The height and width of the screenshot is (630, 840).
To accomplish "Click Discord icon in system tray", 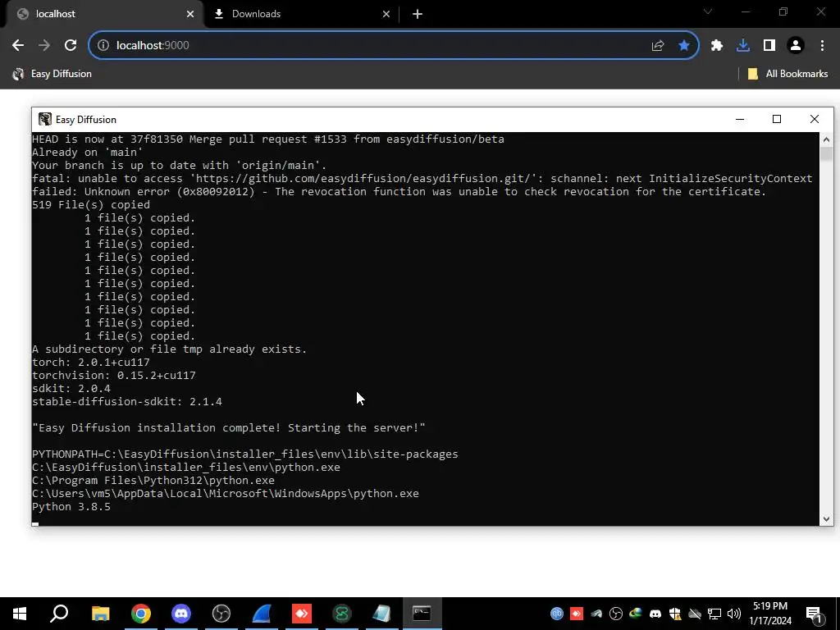I will 655,614.
